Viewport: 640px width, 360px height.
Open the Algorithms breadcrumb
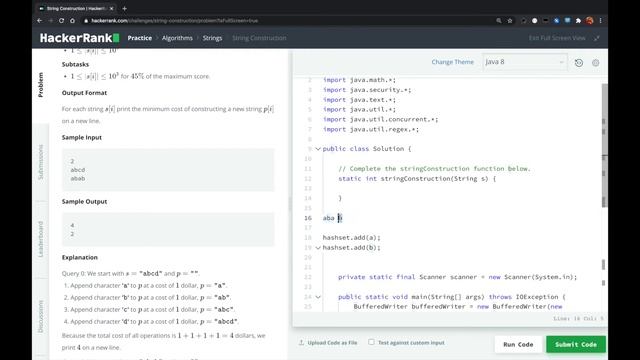pyautogui.click(x=177, y=38)
